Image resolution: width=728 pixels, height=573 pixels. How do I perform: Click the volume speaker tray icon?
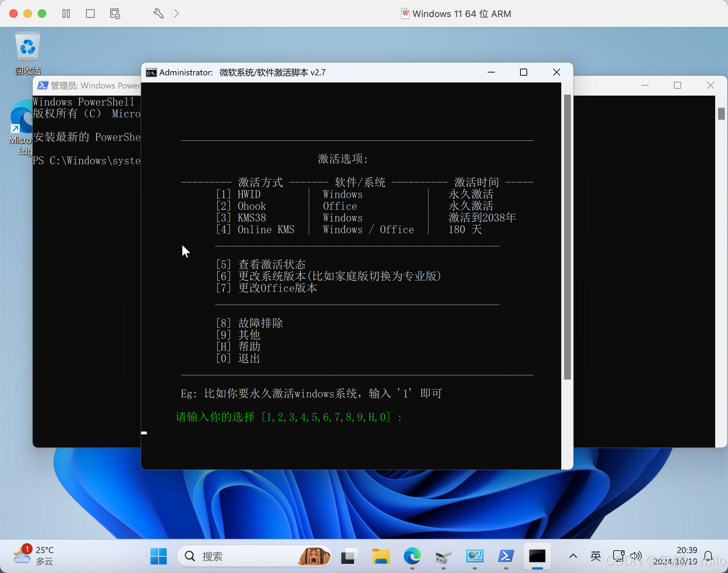(636, 556)
